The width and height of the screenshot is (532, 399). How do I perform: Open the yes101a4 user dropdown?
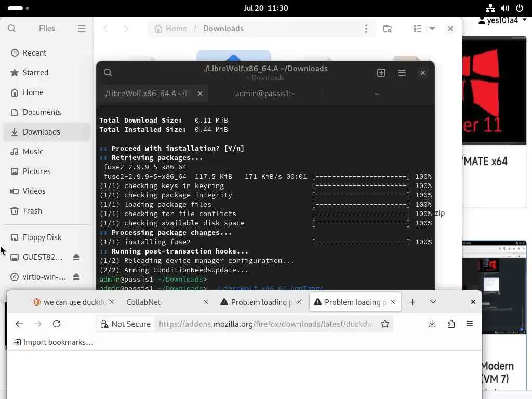(502, 21)
